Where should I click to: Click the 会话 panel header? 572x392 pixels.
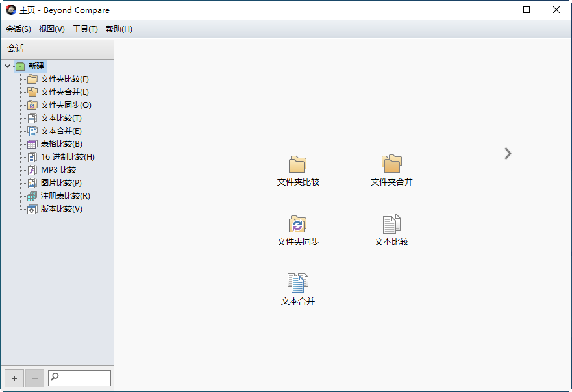(x=57, y=49)
